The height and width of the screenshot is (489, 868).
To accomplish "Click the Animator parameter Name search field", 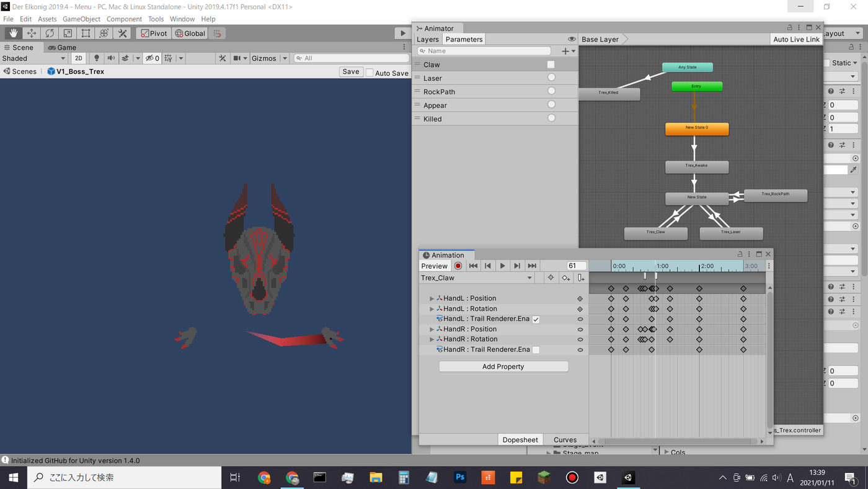I will pyautogui.click(x=484, y=51).
